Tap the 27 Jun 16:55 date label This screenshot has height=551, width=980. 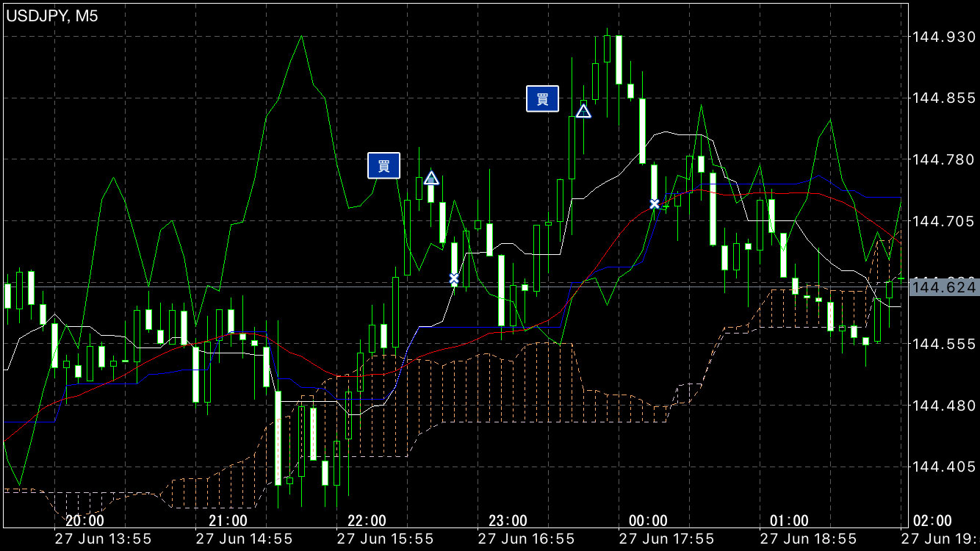[525, 539]
